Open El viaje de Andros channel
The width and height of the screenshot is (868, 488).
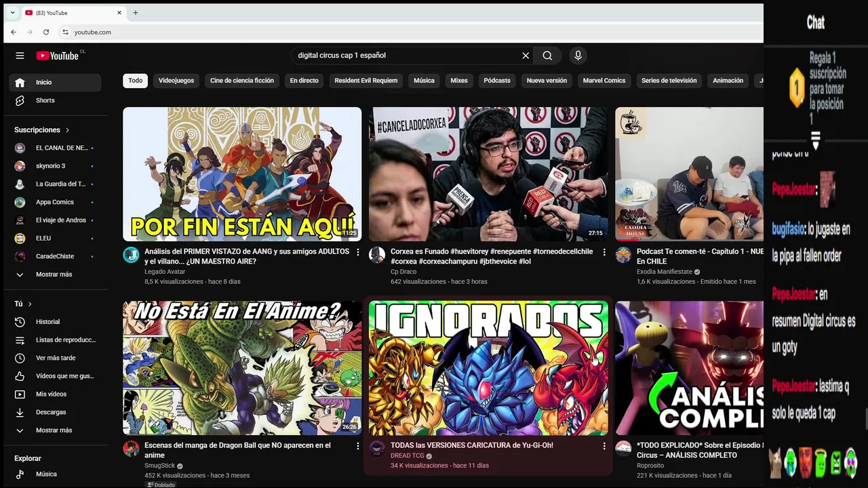pos(55,220)
